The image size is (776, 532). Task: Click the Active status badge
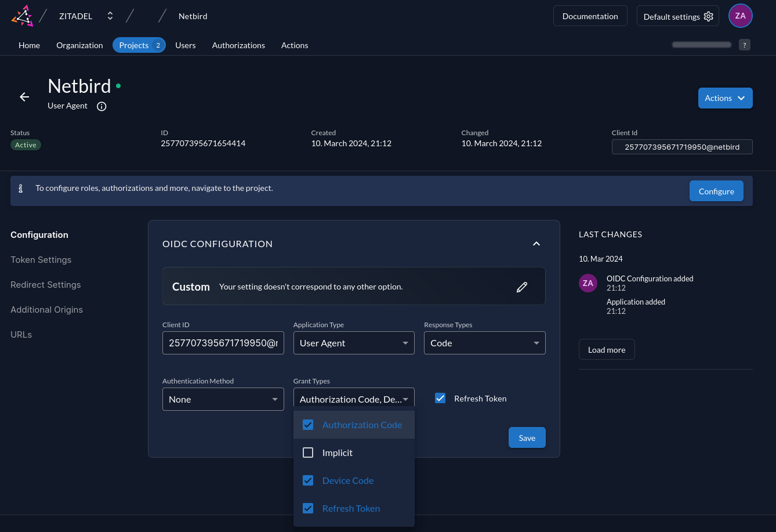click(x=26, y=145)
